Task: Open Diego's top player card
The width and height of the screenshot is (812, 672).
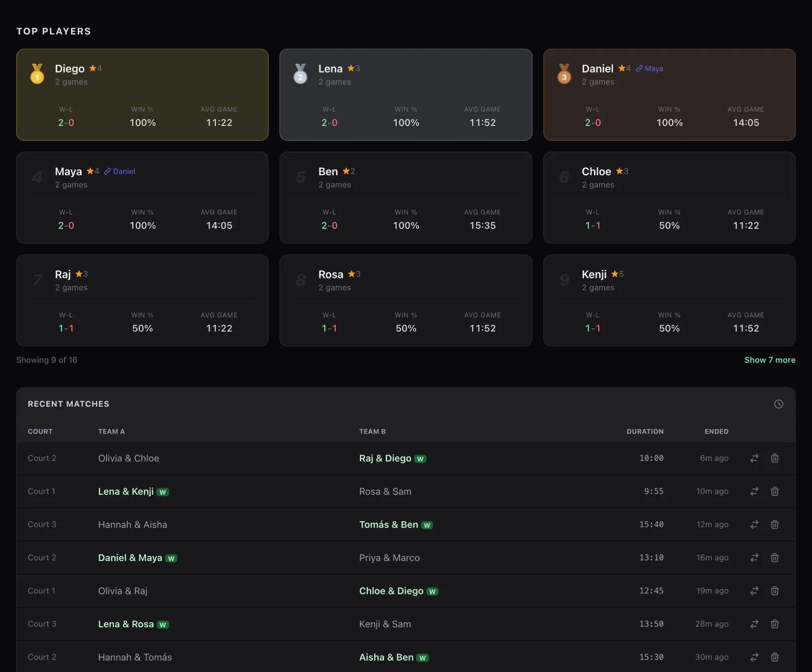Action: (x=142, y=95)
